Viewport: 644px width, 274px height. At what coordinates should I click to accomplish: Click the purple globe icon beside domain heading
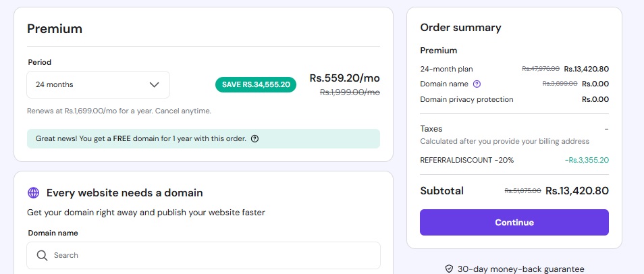click(x=34, y=193)
